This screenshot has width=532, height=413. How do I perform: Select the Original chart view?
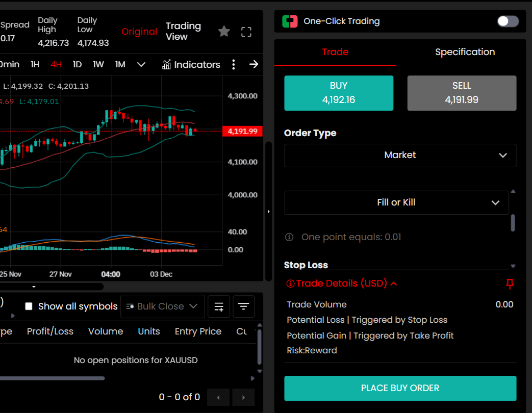[139, 32]
